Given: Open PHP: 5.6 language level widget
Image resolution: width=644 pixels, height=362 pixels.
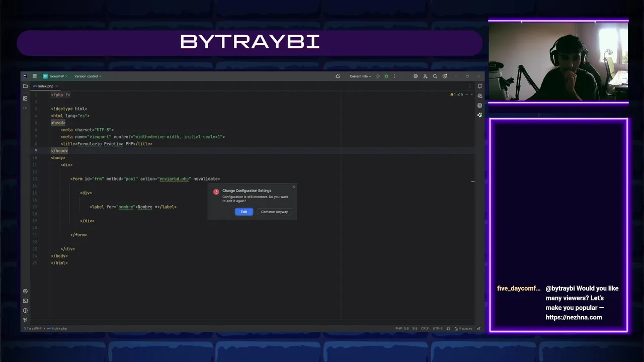Looking at the screenshot, I should [402, 328].
